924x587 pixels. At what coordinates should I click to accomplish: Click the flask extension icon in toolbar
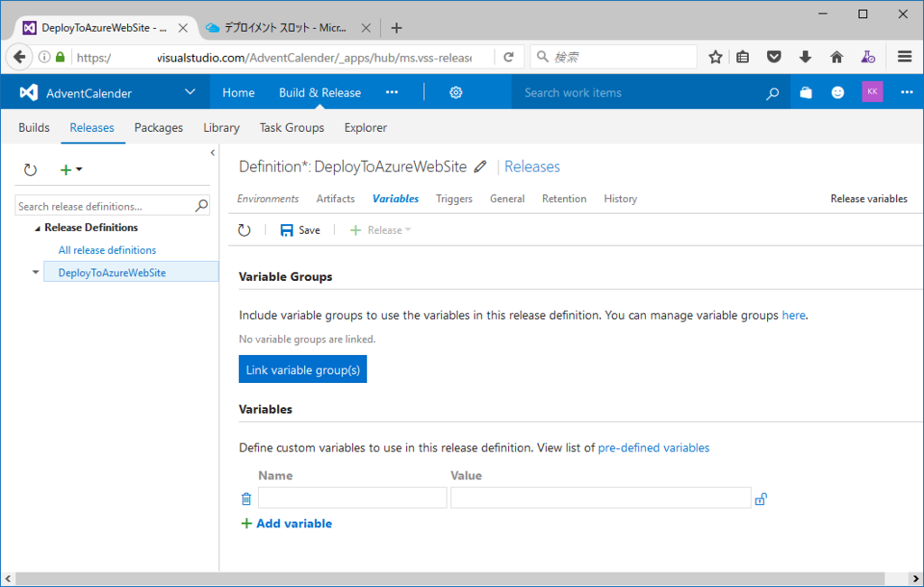click(x=867, y=57)
